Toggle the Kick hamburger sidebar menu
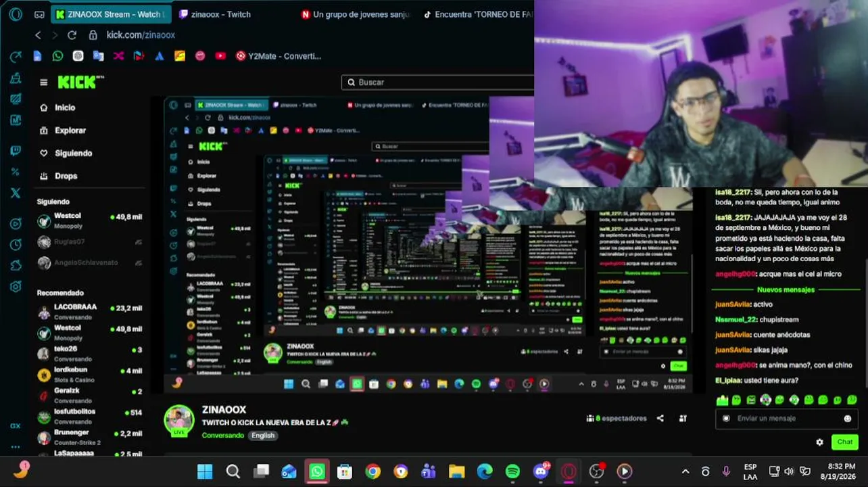868x487 pixels. point(44,83)
